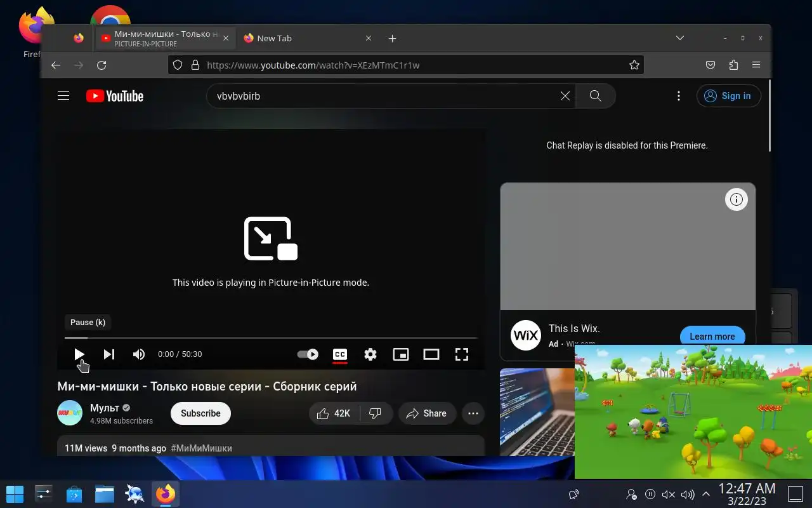812x508 pixels.
Task: Click the Play button in video player
Action: [x=79, y=354]
